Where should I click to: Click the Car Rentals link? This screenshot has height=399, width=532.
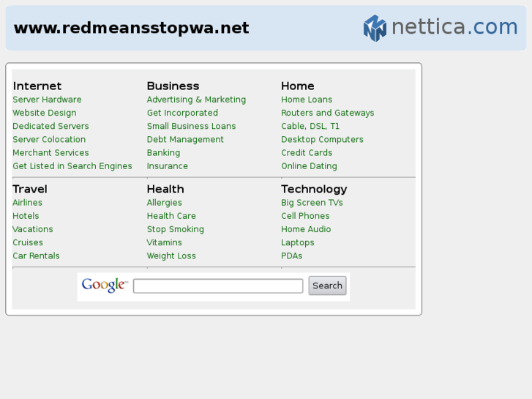point(36,256)
